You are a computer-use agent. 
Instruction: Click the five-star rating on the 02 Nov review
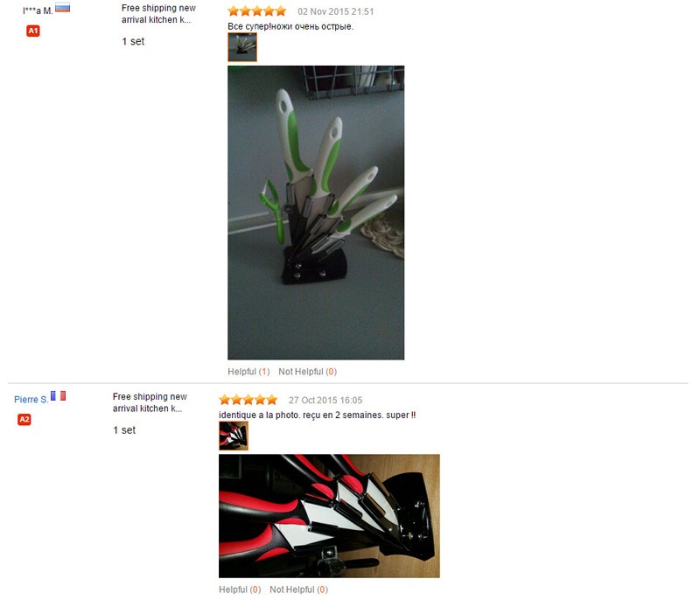256,11
